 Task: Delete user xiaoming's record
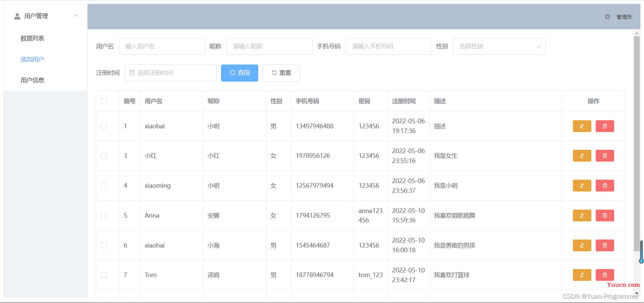click(x=605, y=185)
